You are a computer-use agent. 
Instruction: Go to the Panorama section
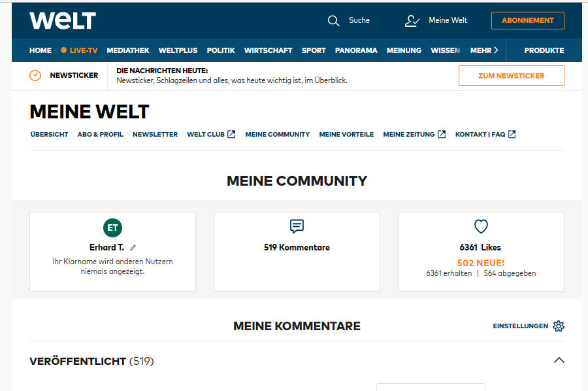pos(356,50)
